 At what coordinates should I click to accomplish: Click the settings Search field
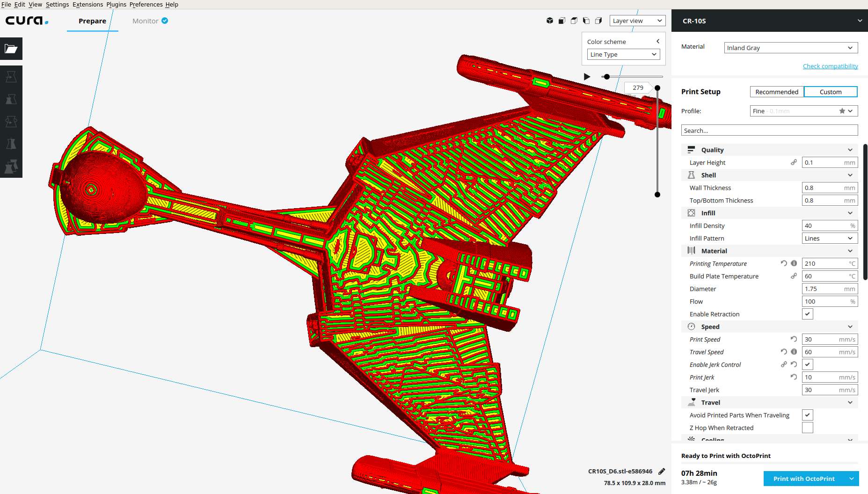[x=770, y=131]
